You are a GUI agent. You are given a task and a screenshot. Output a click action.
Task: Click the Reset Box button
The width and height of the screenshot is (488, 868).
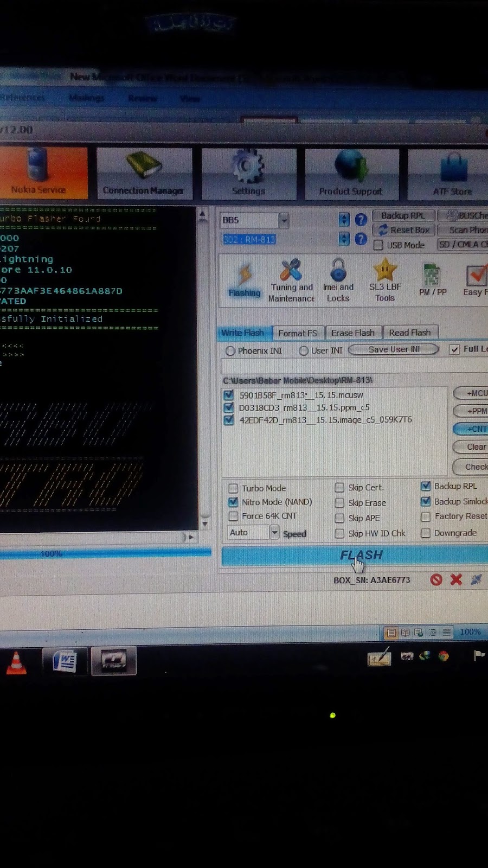coord(403,230)
